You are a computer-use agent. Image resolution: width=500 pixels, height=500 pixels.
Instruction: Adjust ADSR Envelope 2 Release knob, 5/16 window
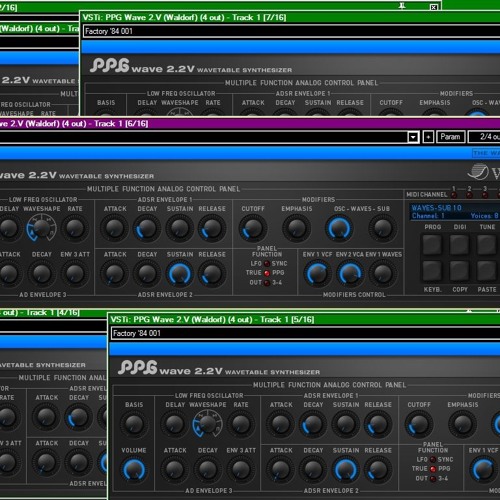click(x=378, y=469)
